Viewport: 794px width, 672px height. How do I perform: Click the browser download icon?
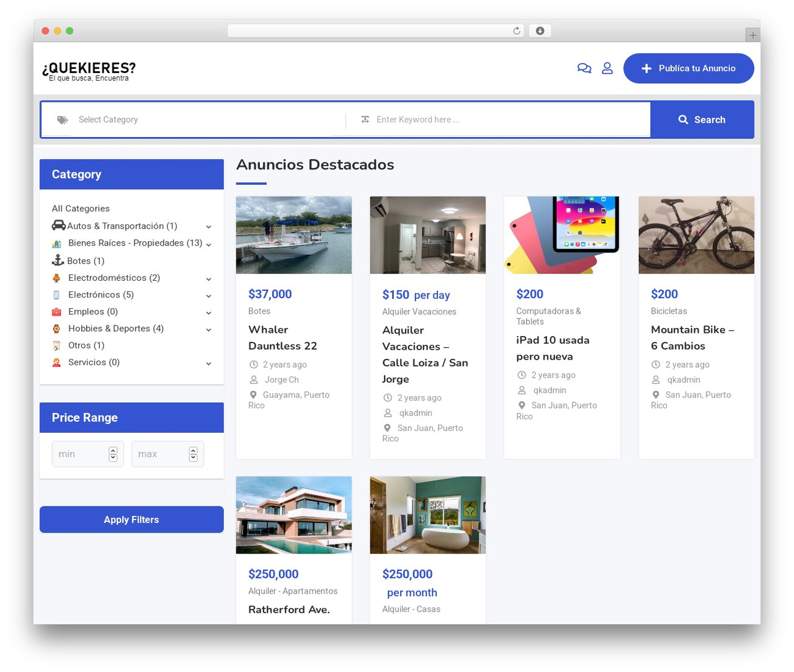(x=540, y=31)
